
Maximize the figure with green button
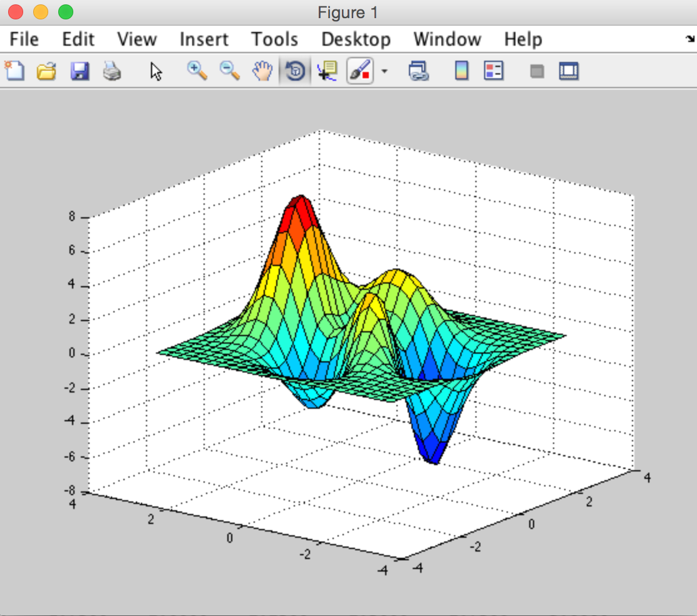(x=66, y=12)
